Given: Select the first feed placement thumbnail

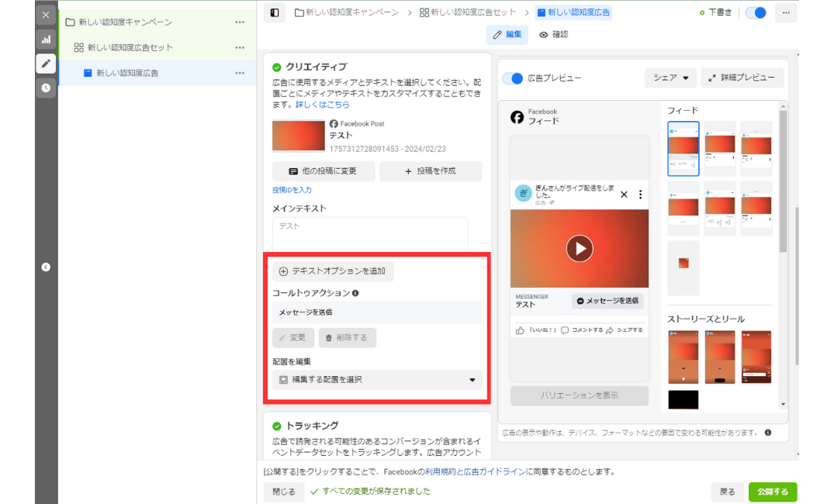Looking at the screenshot, I should tap(683, 148).
